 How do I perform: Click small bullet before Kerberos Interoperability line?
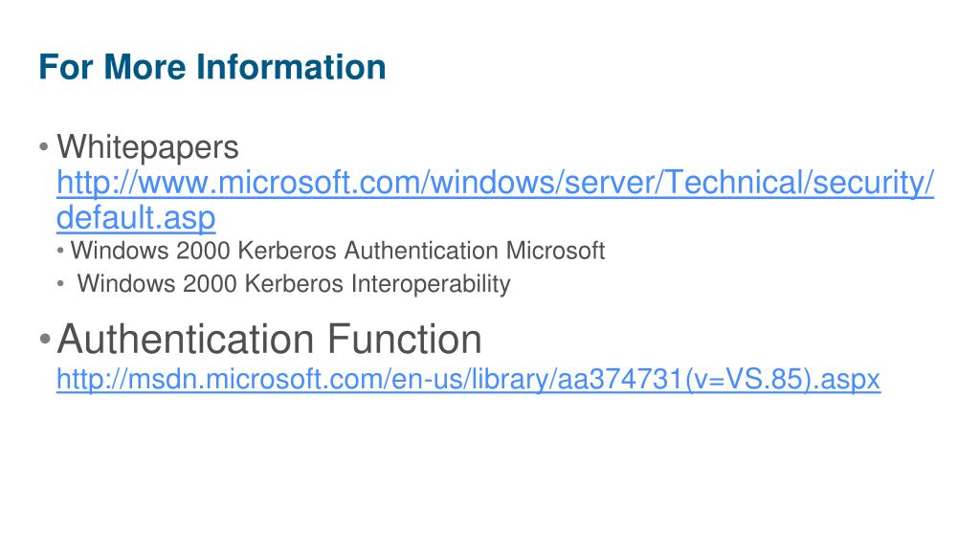pyautogui.click(x=60, y=283)
